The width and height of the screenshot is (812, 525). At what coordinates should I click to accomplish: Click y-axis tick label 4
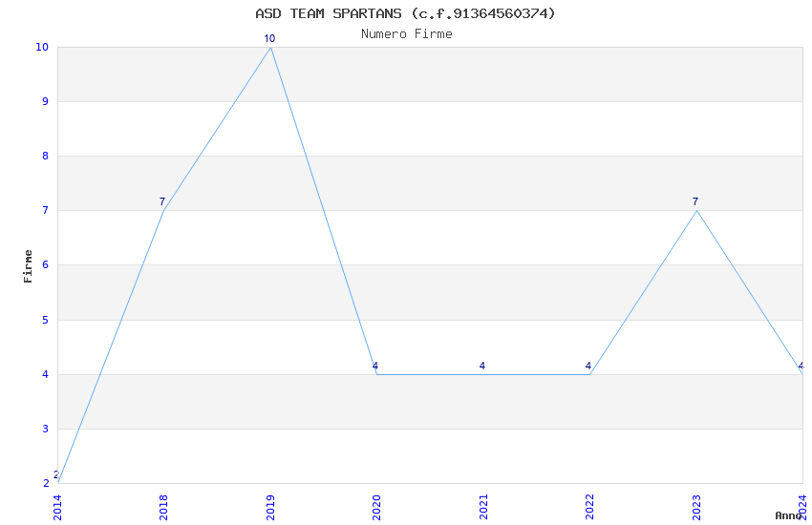[46, 374]
